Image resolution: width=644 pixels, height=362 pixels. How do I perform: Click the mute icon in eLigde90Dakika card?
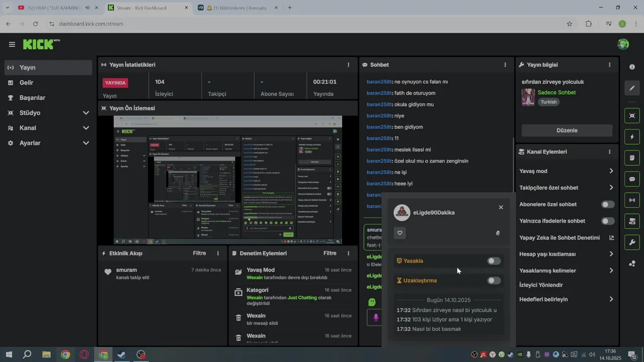pos(498,233)
